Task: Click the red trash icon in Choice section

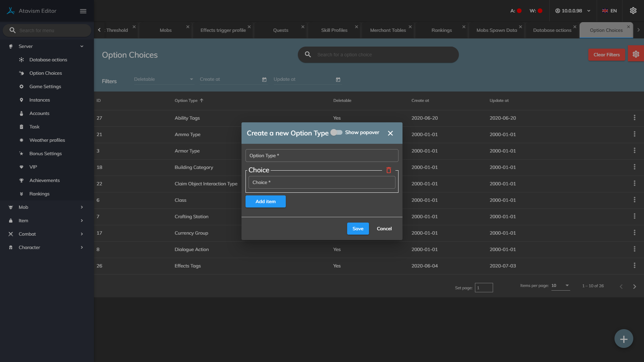Action: pos(389,170)
